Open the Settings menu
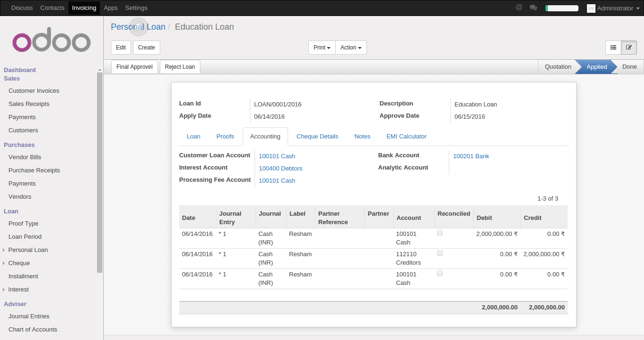This screenshot has width=644, height=340. pyautogui.click(x=136, y=8)
